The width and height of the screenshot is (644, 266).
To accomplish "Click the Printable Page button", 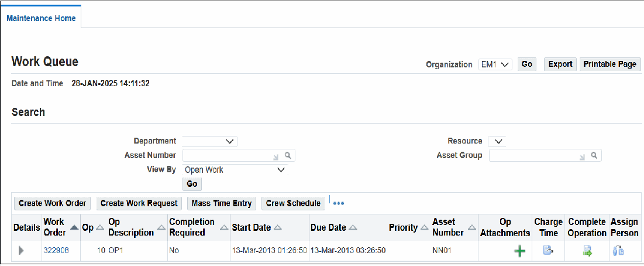I will 610,64.
